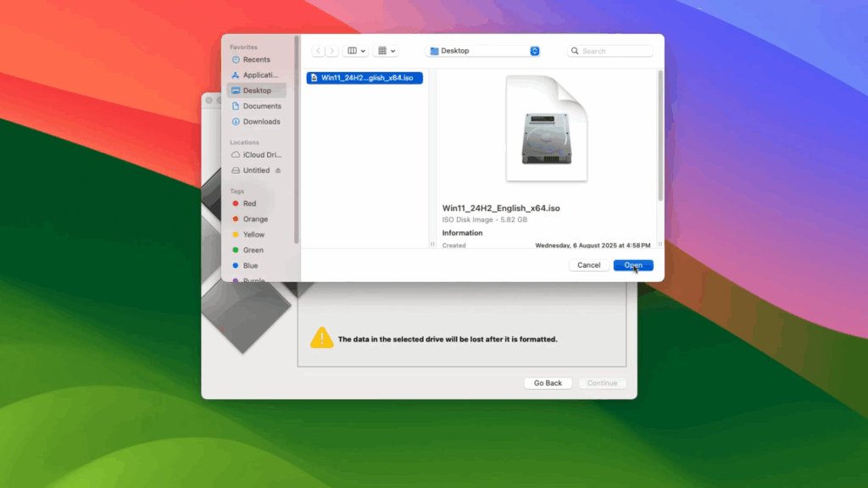Click the yellow warning triangle icon
The width and height of the screenshot is (868, 488).
pyautogui.click(x=321, y=337)
